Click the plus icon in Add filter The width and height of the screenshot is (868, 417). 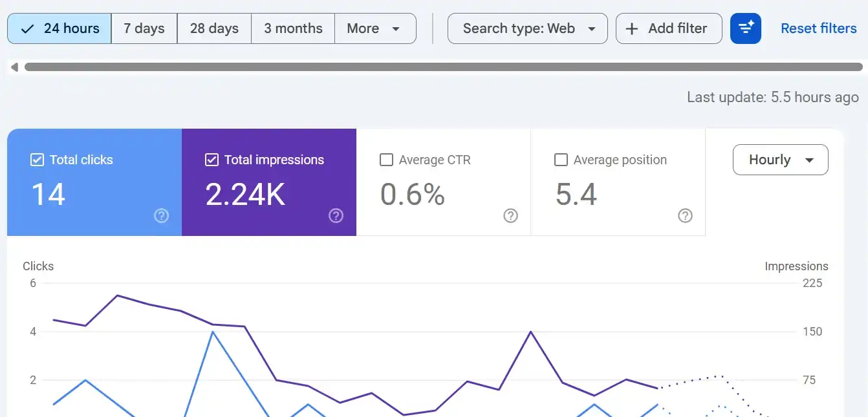pos(633,28)
